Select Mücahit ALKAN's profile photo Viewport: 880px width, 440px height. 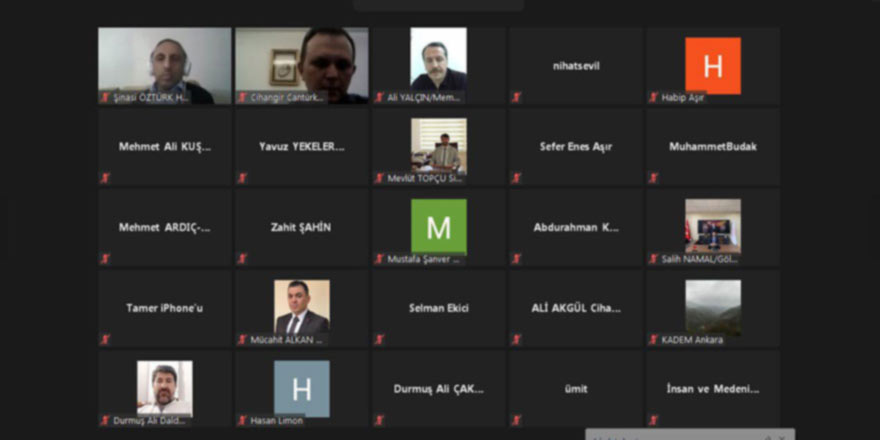pos(302,307)
